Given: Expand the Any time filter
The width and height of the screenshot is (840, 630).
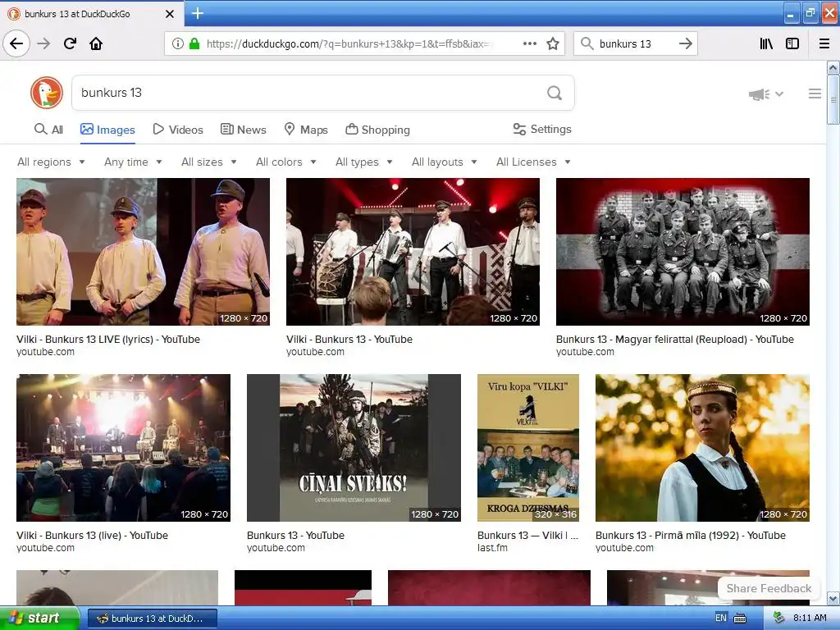Looking at the screenshot, I should coord(133,162).
